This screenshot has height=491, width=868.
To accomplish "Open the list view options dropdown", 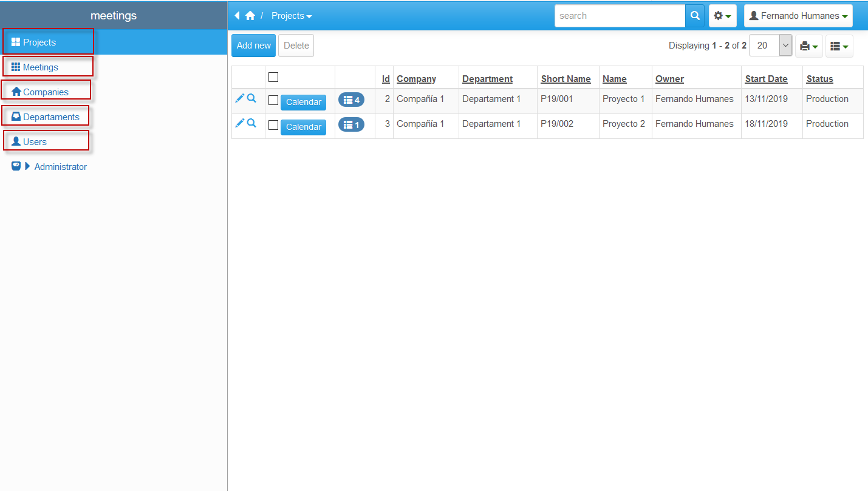I will 839,46.
